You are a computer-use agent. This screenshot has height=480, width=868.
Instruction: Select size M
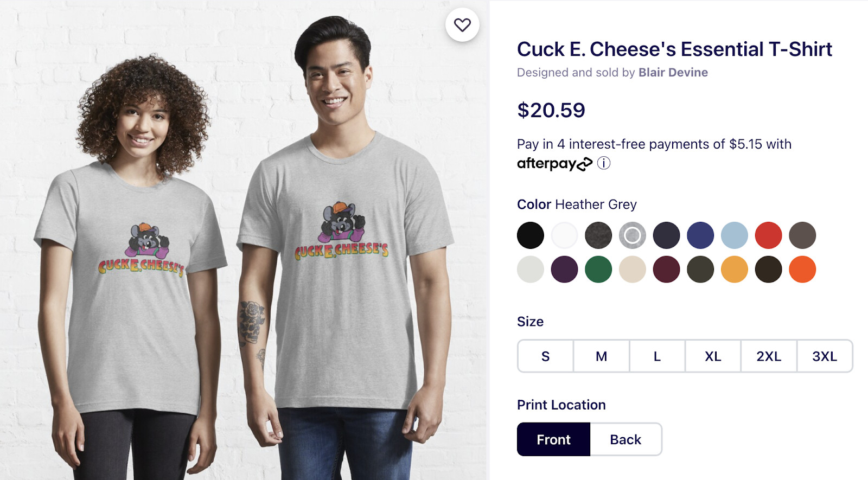click(x=602, y=356)
